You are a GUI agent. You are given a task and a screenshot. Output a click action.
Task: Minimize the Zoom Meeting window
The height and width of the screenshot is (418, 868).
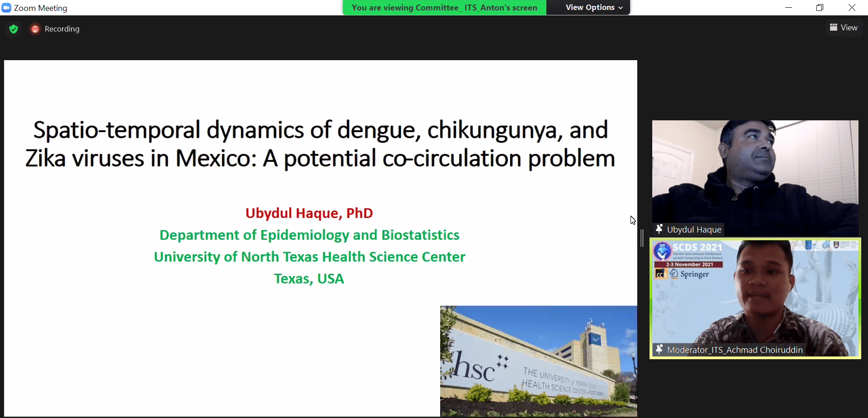tap(788, 8)
